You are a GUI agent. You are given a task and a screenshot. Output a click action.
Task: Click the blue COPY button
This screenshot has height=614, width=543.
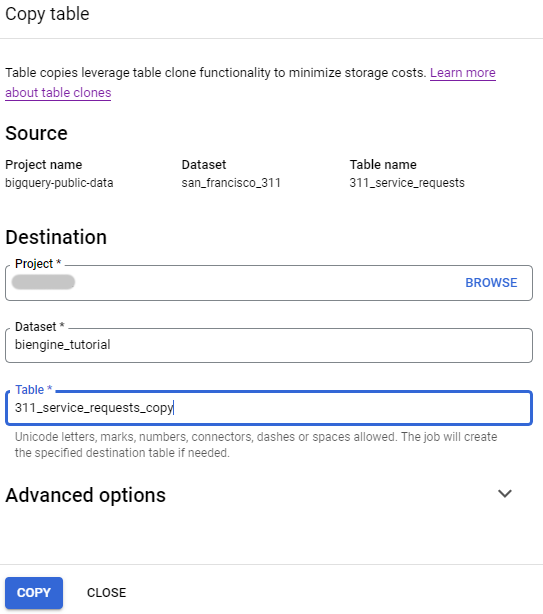(34, 592)
